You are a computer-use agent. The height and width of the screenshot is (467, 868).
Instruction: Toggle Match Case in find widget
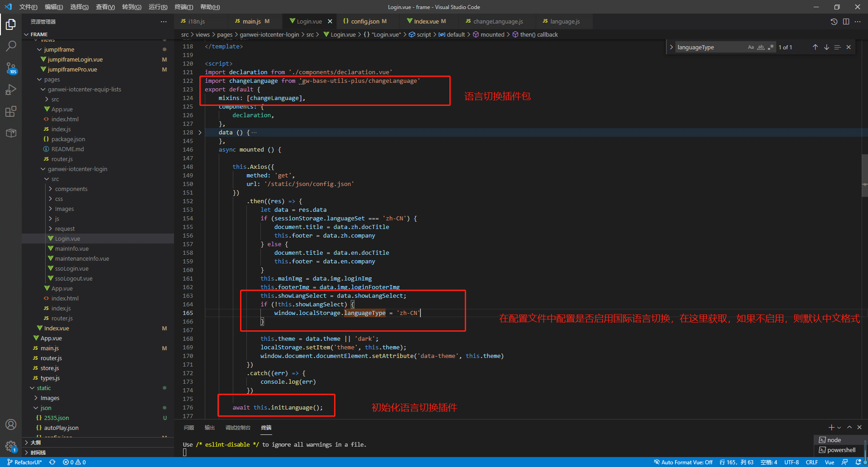751,47
